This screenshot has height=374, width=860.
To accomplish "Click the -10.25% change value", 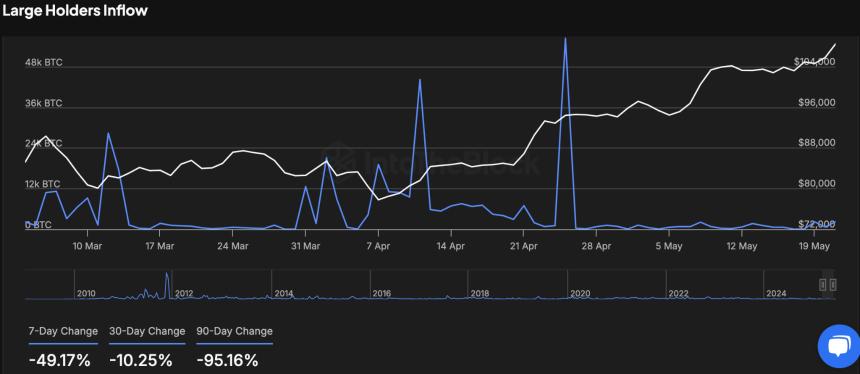I will [x=141, y=360].
